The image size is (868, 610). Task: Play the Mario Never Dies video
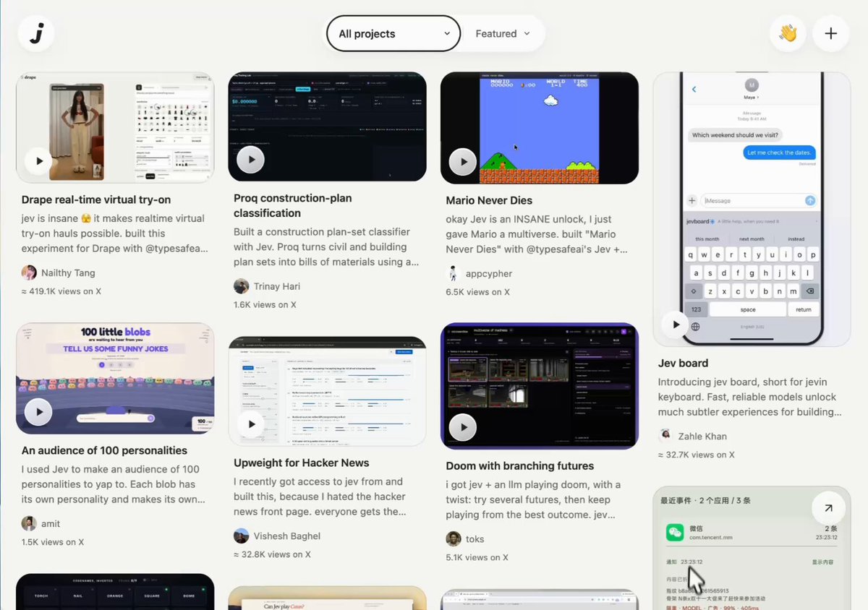463,162
